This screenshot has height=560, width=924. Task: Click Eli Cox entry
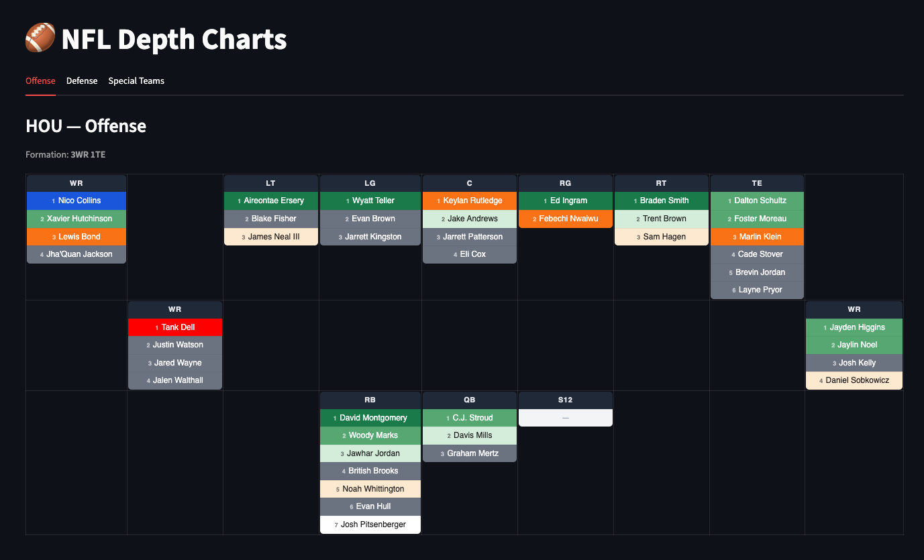[470, 254]
